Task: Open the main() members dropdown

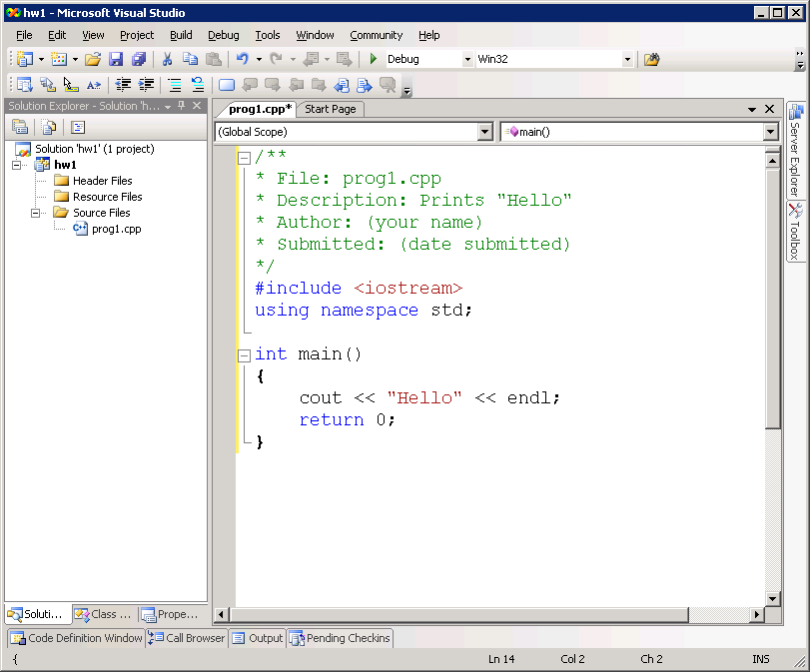Action: coord(770,132)
